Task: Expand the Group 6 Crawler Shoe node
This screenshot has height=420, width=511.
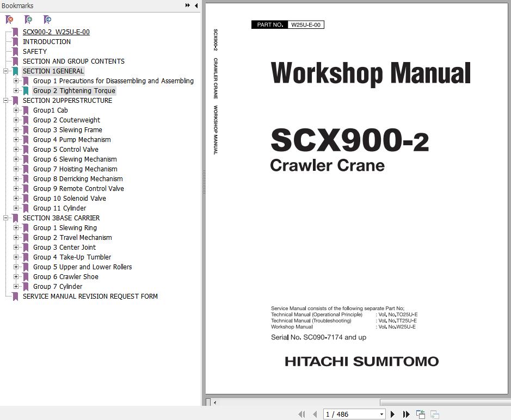Action: 16,276
